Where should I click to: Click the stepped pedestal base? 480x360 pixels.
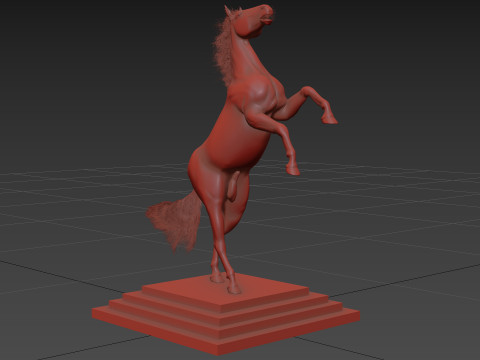coord(226,314)
